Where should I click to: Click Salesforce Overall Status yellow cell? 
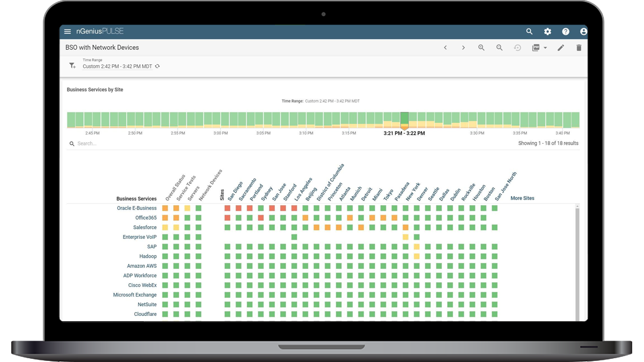(165, 227)
